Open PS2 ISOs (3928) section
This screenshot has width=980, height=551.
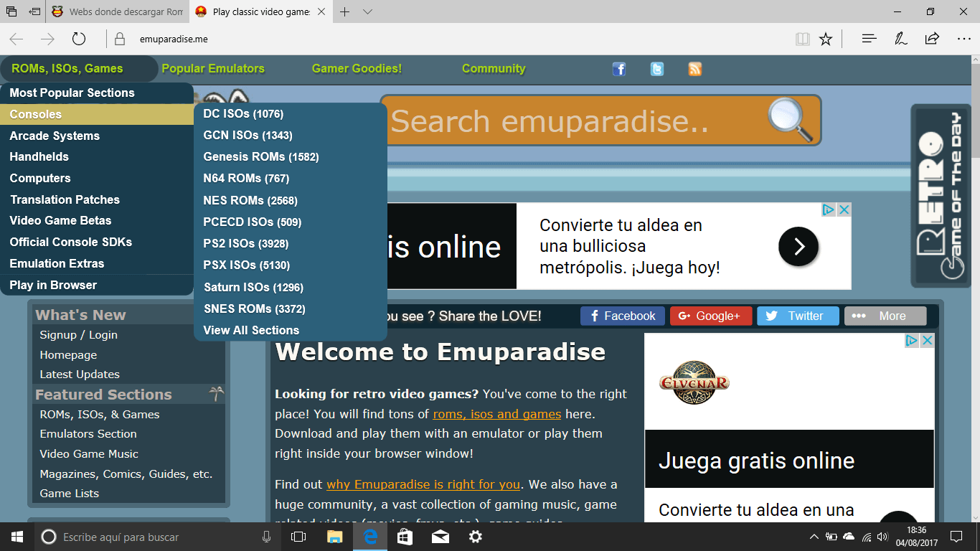coord(291,243)
